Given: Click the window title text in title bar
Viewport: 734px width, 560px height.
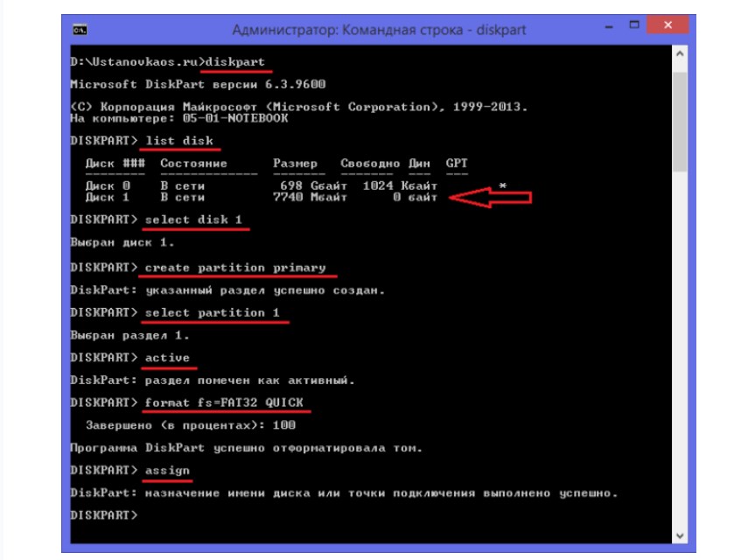Looking at the screenshot, I should pyautogui.click(x=379, y=30).
